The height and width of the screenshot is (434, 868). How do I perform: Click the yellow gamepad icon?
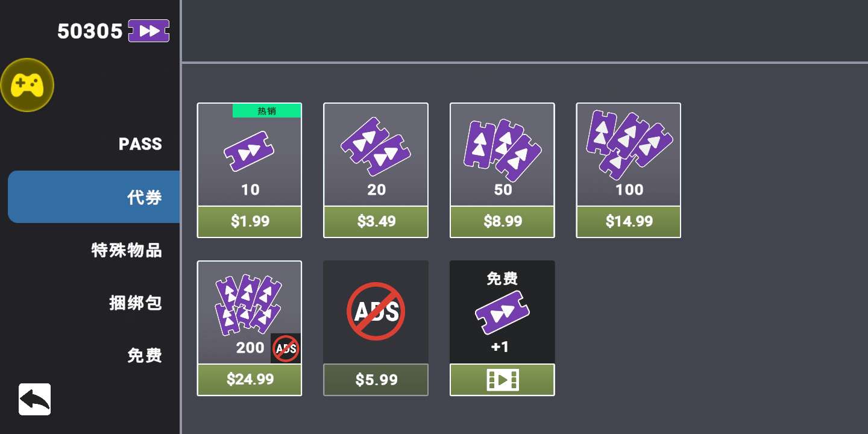[27, 85]
